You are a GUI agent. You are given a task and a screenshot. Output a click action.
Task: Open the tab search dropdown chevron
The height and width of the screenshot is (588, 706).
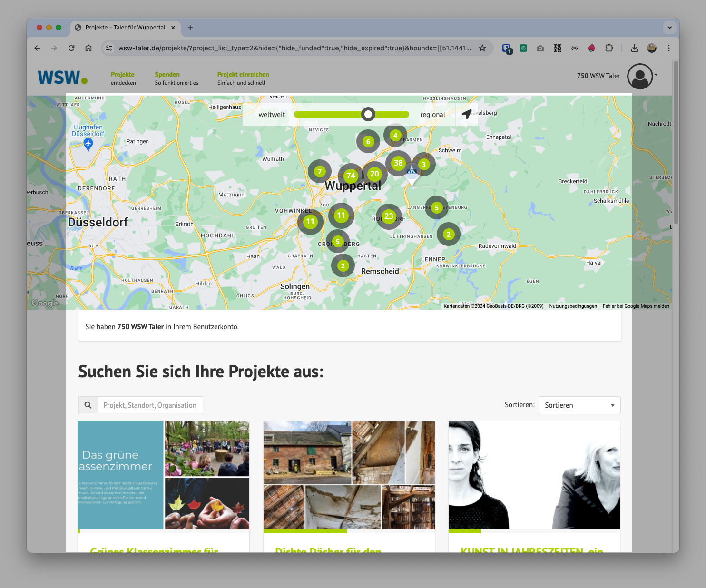tap(670, 28)
